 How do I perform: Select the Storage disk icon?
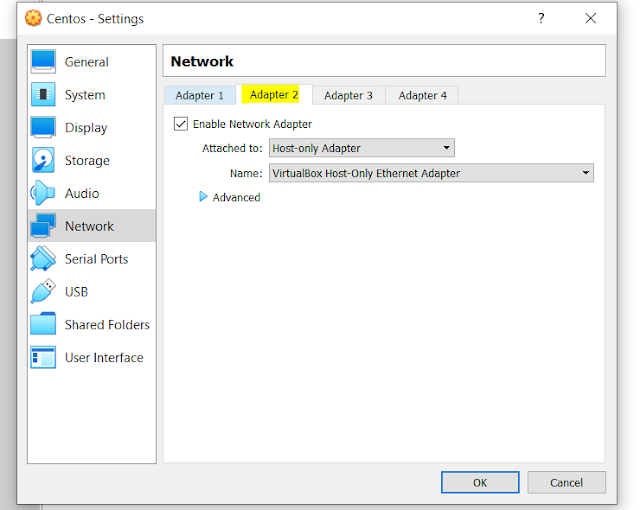click(43, 160)
